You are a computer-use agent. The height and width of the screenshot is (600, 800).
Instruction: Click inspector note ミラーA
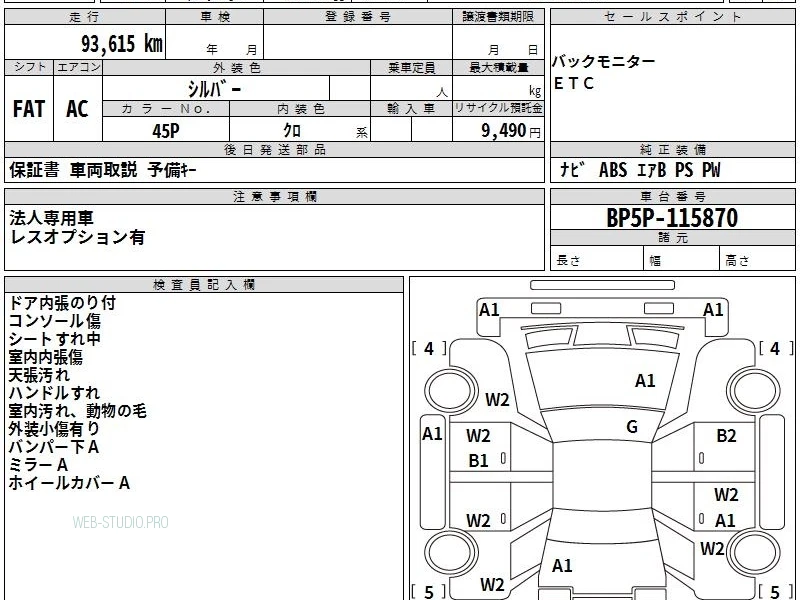point(38,465)
